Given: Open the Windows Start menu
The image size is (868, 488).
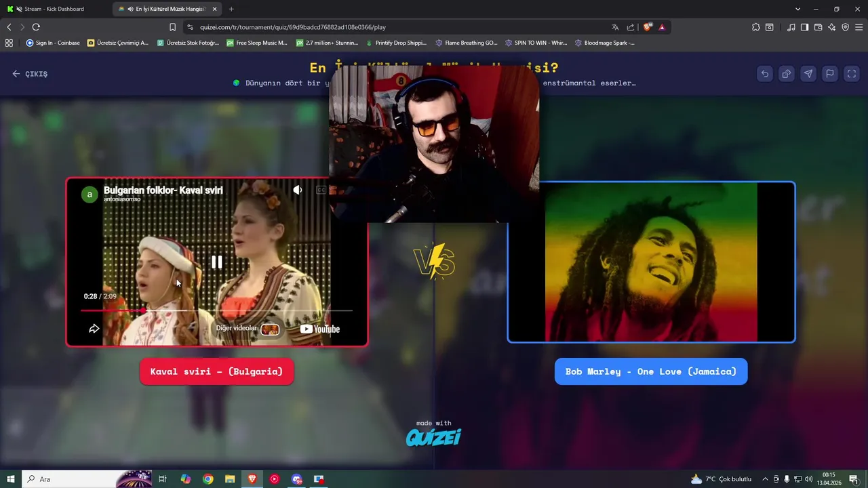Looking at the screenshot, I should (10, 479).
